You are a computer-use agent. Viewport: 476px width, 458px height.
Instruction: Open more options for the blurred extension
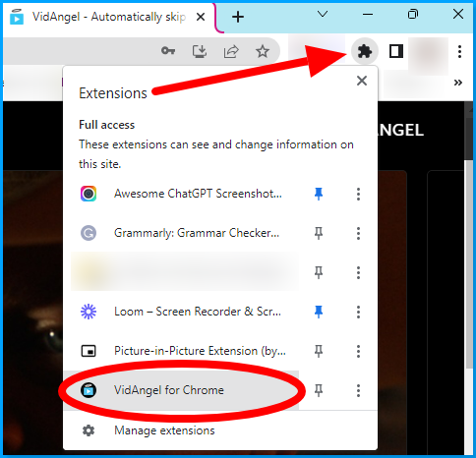[358, 272]
